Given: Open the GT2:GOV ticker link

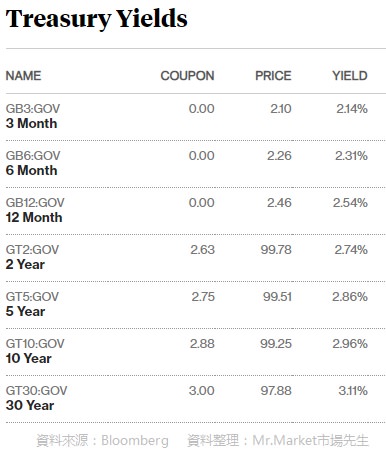Looking at the screenshot, I should coord(32,250).
